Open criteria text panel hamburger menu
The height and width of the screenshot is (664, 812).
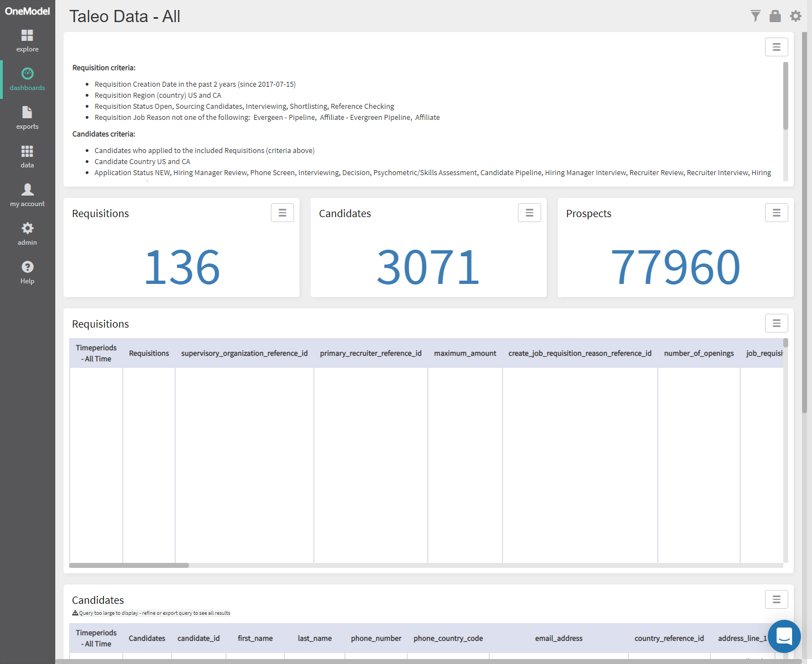[x=776, y=47]
